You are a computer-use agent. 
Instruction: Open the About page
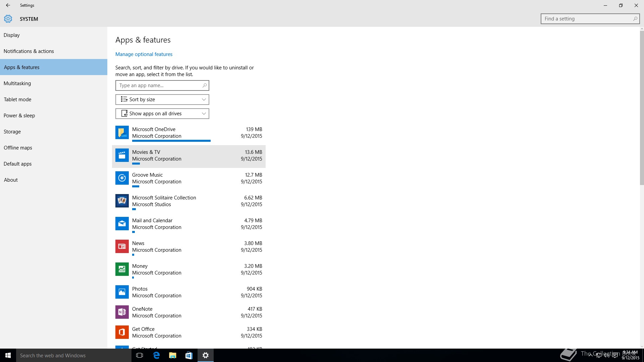coord(54,180)
